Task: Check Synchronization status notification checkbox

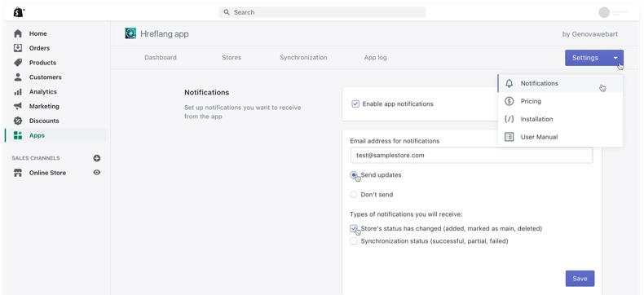Action: (354, 241)
